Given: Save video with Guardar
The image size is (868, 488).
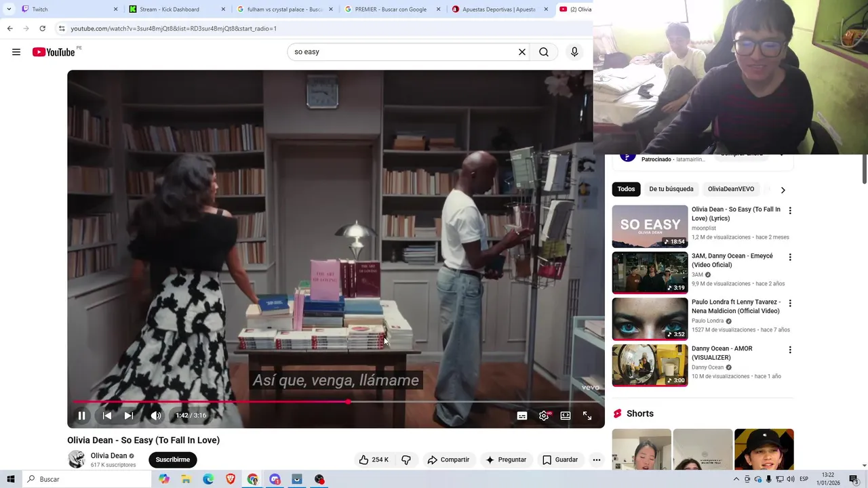Looking at the screenshot, I should click(560, 460).
